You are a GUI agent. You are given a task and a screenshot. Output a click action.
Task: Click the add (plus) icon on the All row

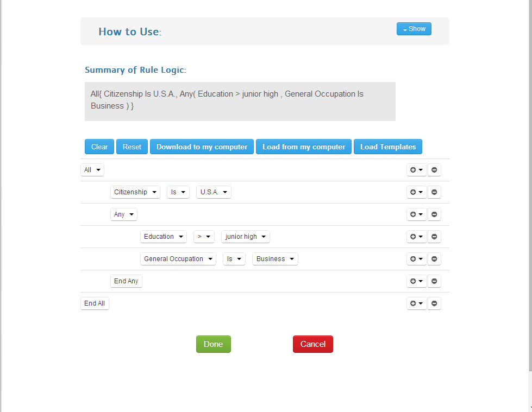coord(416,170)
